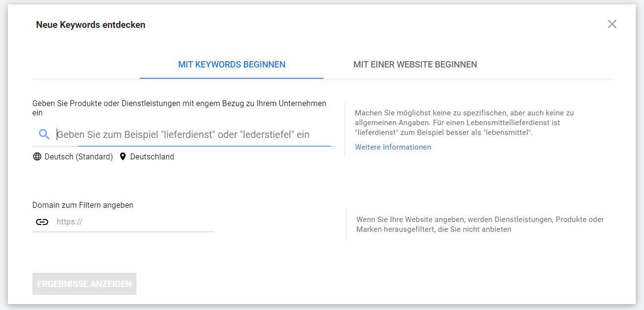The width and height of the screenshot is (644, 310).
Task: Select the MIT KEYWORDS BEGINNEN tab
Action: [231, 64]
